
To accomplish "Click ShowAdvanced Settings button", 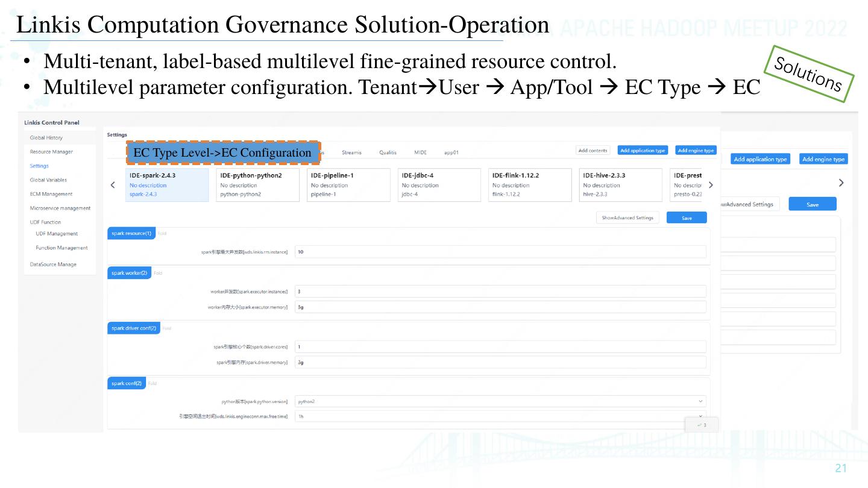I will pos(627,218).
